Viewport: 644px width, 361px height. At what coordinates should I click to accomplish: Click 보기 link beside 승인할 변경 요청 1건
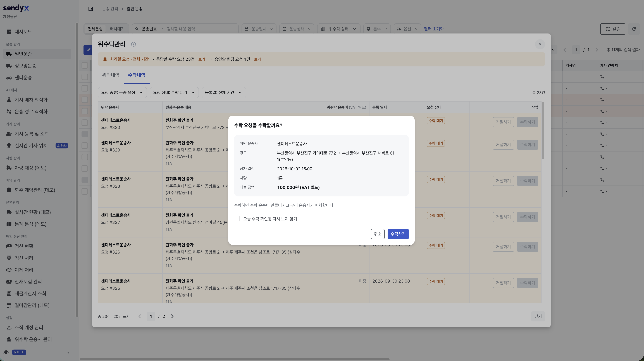tap(257, 59)
